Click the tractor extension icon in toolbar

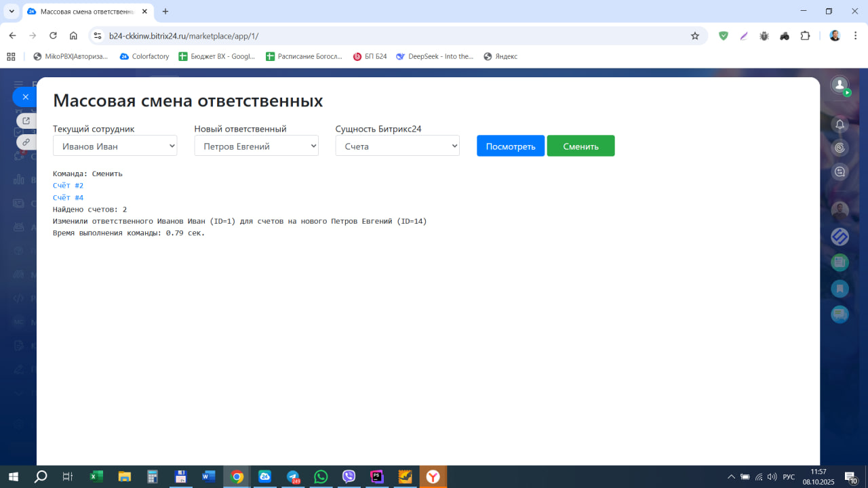click(x=785, y=36)
